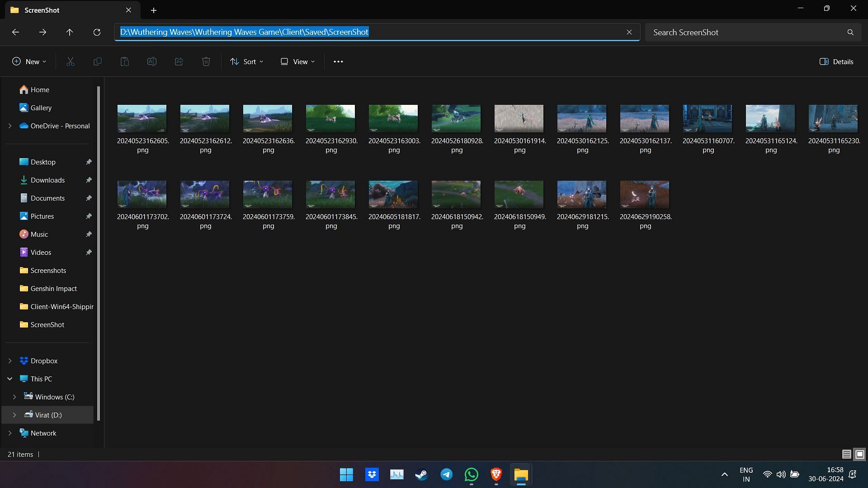
Task: Open WhatsApp from taskbar
Action: 472,475
